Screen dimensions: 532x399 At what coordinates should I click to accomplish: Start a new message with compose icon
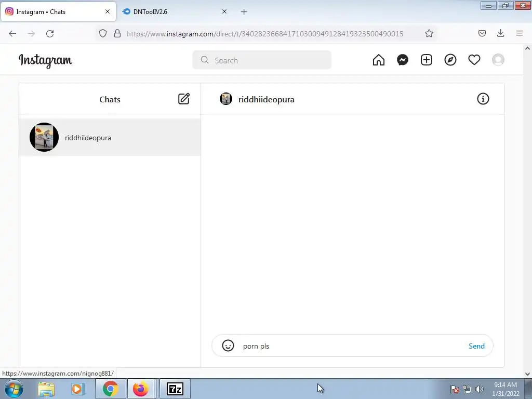click(x=184, y=99)
